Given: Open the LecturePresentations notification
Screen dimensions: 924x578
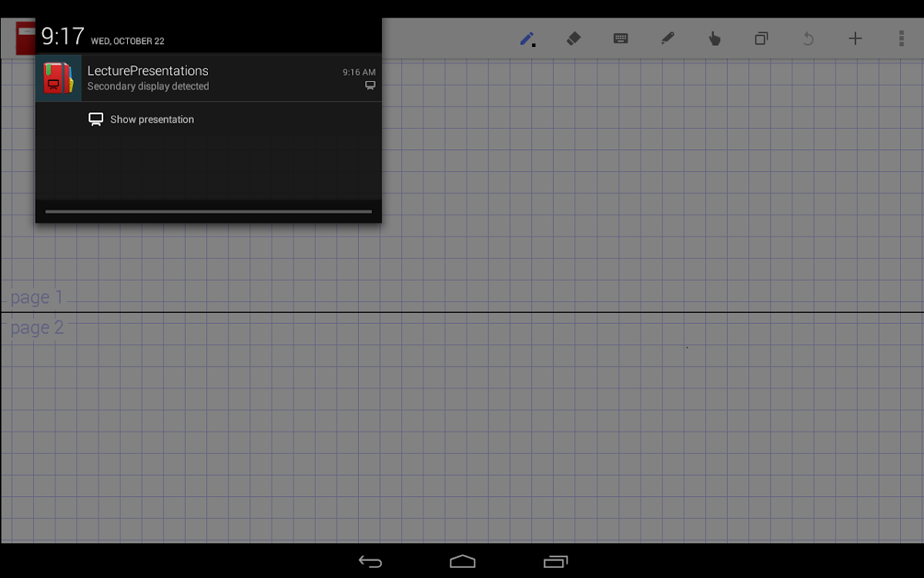Looking at the screenshot, I should click(x=209, y=78).
